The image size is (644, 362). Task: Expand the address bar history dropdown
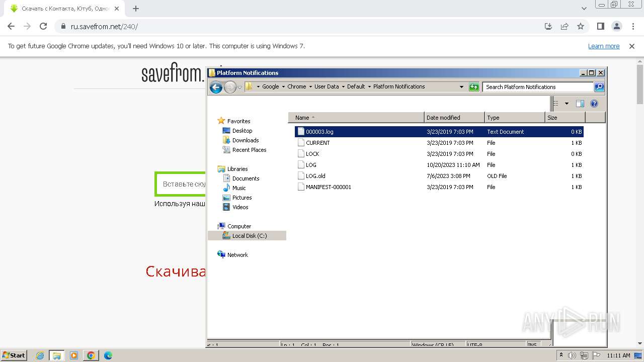[x=461, y=87]
